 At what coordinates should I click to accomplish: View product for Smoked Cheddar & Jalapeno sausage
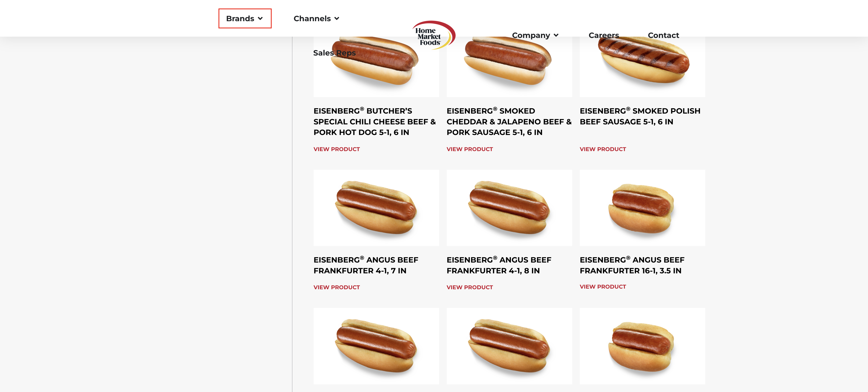click(469, 149)
